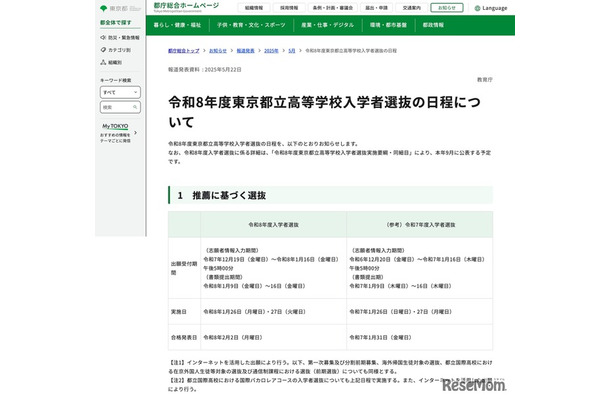
Task: Click section heading 1 推薦に基づく選抜
Action: pos(222,195)
